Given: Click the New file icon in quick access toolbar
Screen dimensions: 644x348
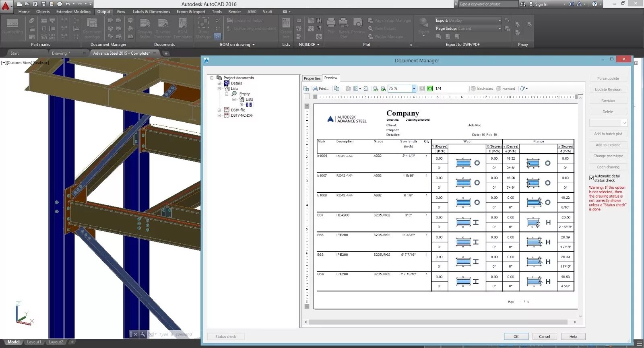Looking at the screenshot, I should [x=19, y=4].
